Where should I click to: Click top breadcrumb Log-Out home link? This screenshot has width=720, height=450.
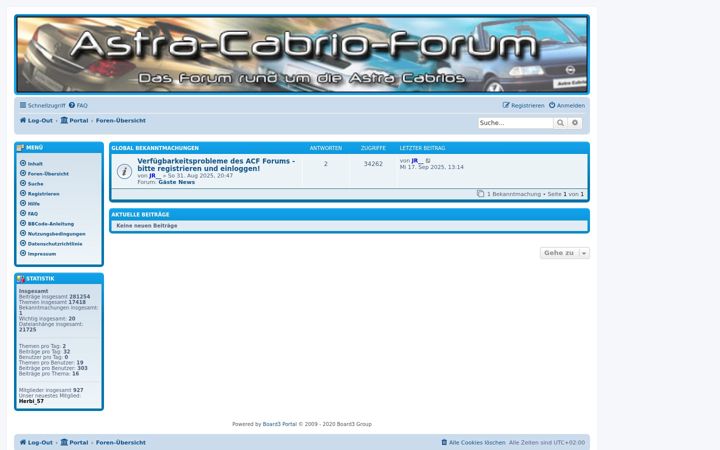[x=36, y=120]
